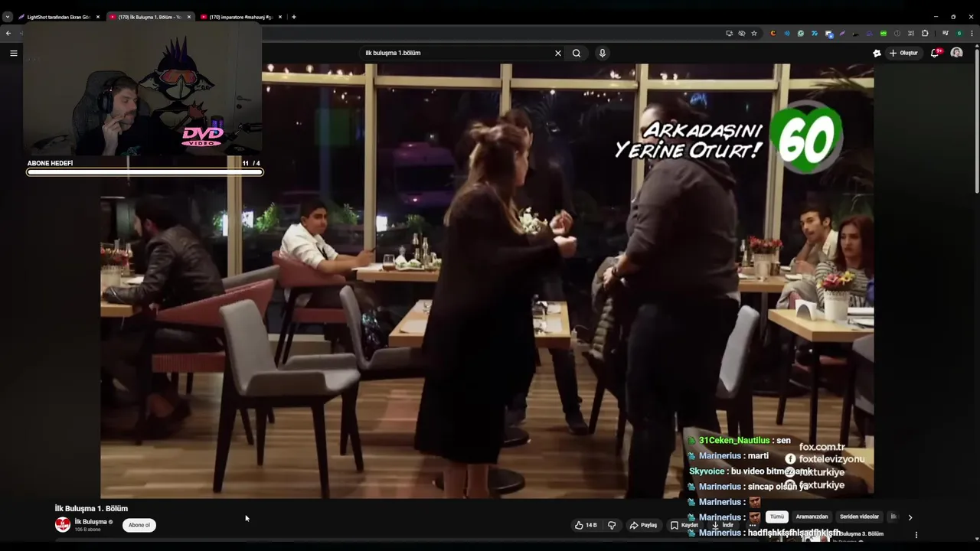Advance the filter chips with right chevron
The image size is (980, 551).
[x=910, y=517]
